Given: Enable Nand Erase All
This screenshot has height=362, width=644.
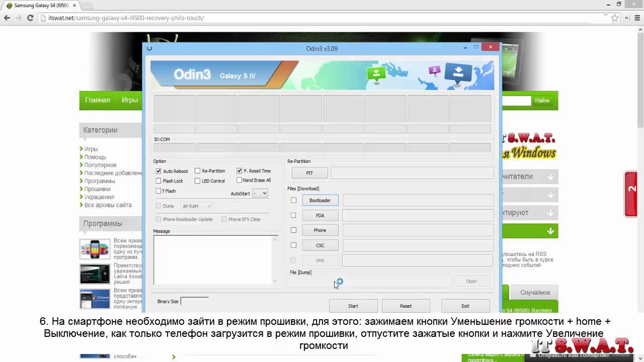Looking at the screenshot, I should [x=239, y=180].
